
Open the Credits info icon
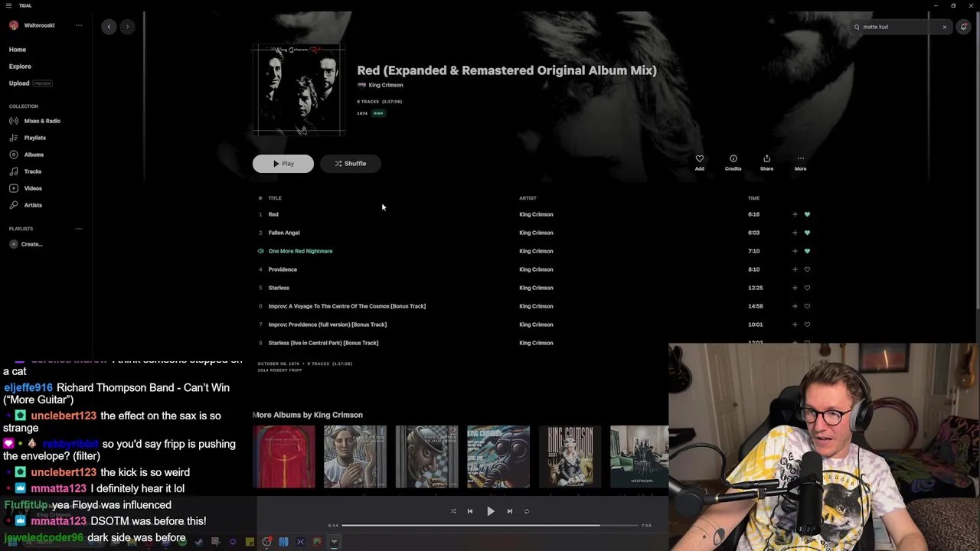733,159
